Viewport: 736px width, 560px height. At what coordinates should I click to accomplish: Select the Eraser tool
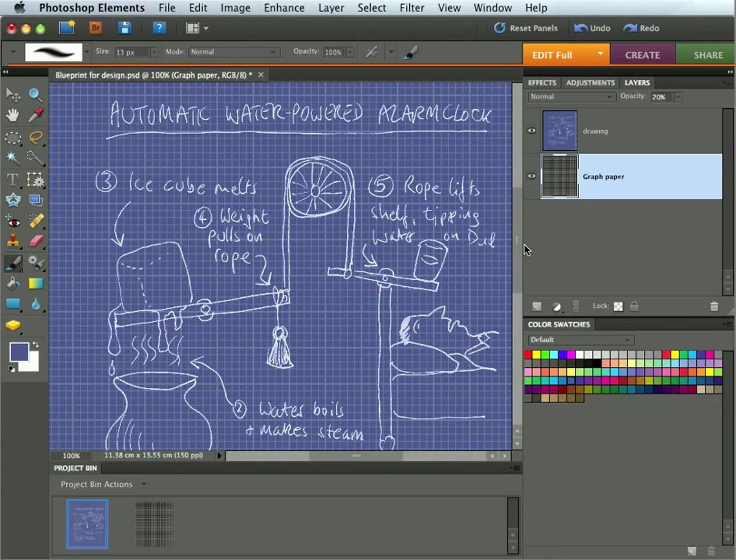point(36,241)
